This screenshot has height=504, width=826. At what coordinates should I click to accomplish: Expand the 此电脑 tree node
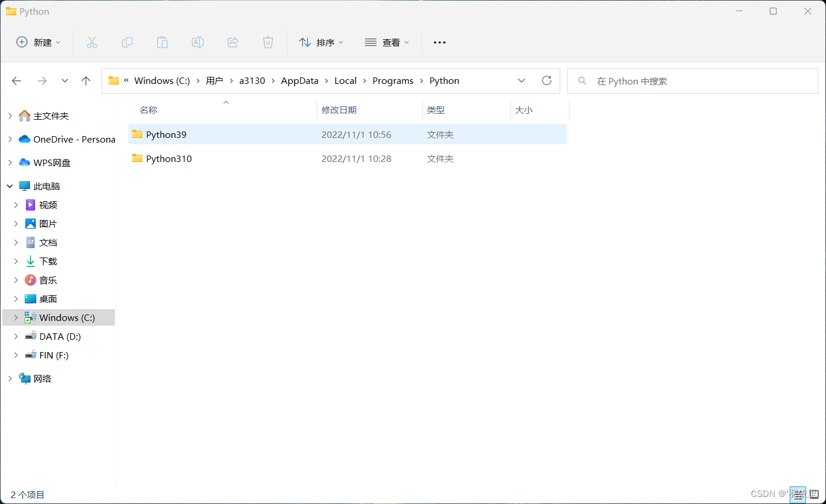[9, 185]
